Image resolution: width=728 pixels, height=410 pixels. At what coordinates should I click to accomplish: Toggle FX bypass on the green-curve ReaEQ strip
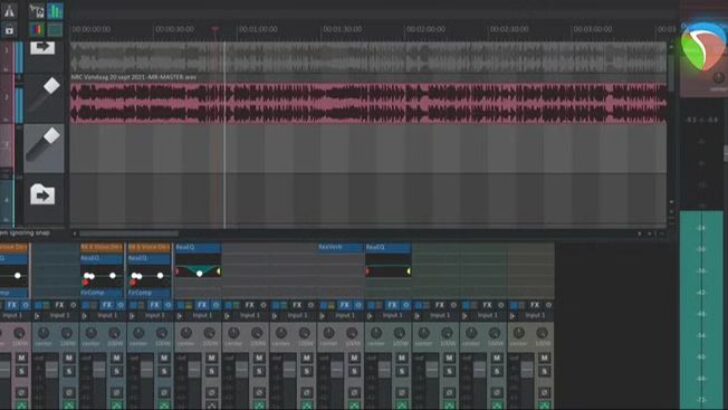pyautogui.click(x=215, y=305)
